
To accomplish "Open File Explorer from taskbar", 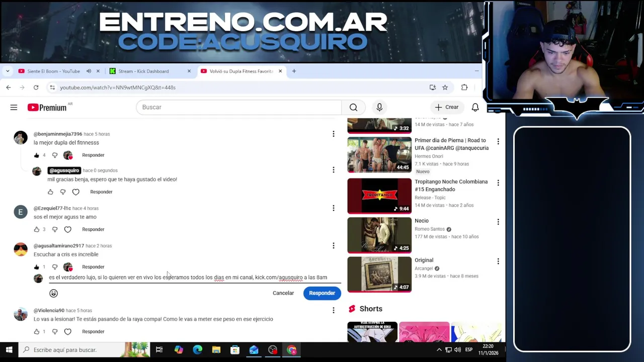I will pos(216,350).
